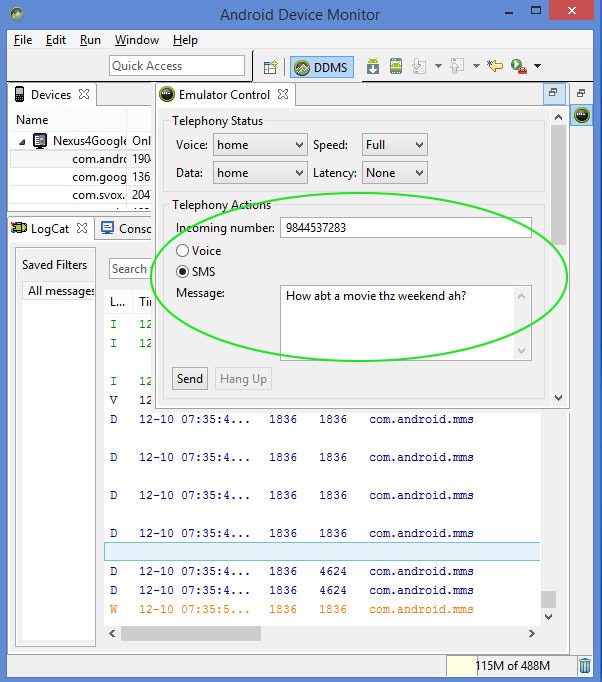Select the LogCat tab
602x682 pixels.
(49, 228)
